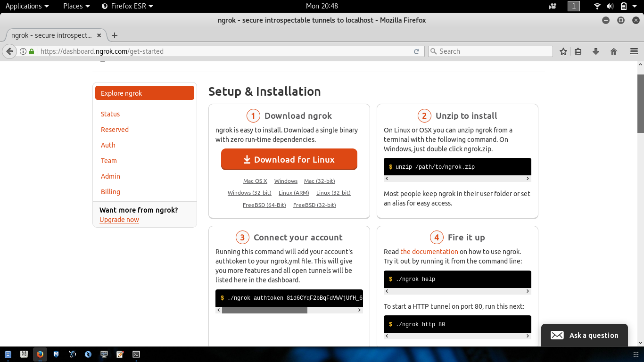Open the volume speaker icon

click(610, 6)
